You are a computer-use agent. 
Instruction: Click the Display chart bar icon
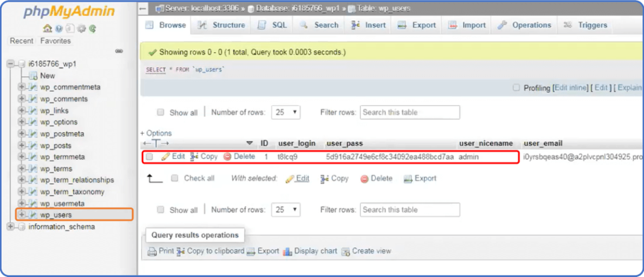pos(288,251)
